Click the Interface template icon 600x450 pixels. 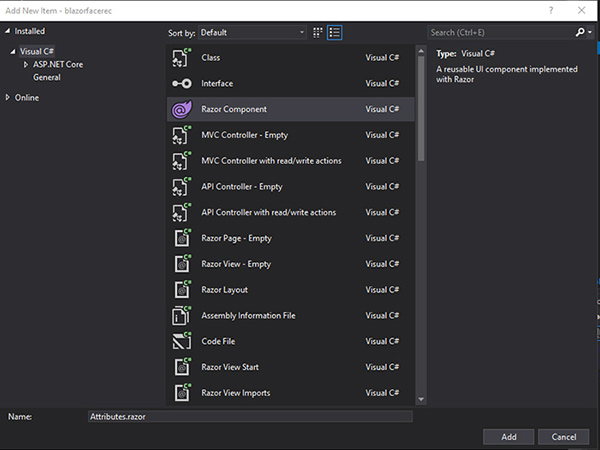tap(182, 83)
